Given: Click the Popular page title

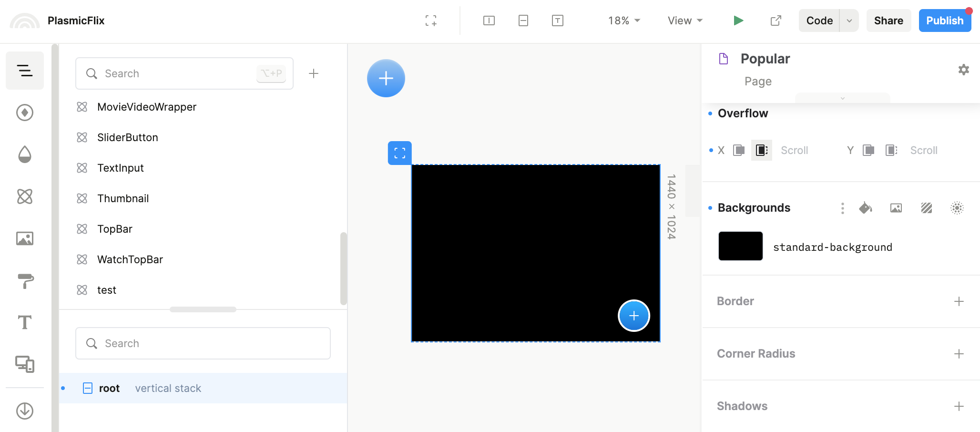Looking at the screenshot, I should pos(765,59).
